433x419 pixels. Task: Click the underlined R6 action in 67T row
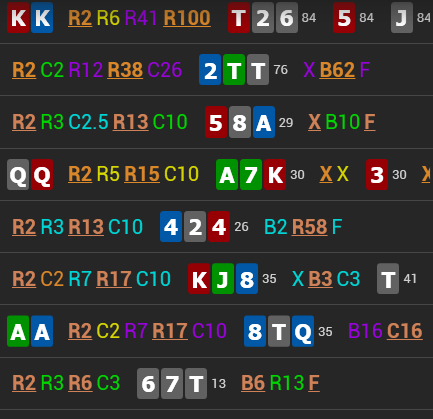point(80,382)
